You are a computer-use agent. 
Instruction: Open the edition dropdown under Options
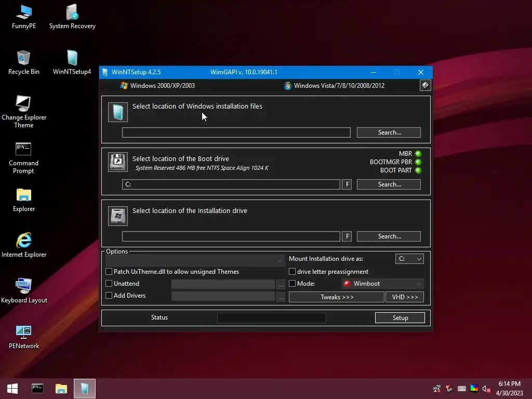(195, 260)
